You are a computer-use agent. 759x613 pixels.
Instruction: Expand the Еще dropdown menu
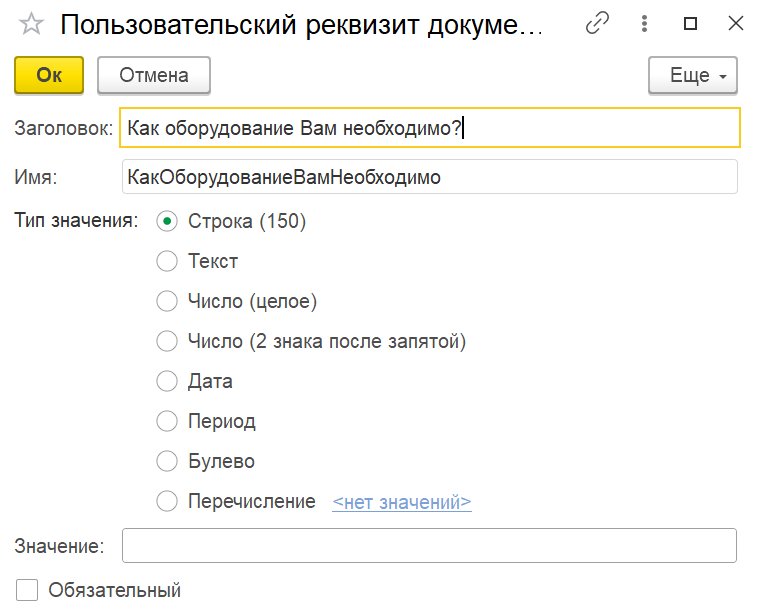[x=693, y=75]
